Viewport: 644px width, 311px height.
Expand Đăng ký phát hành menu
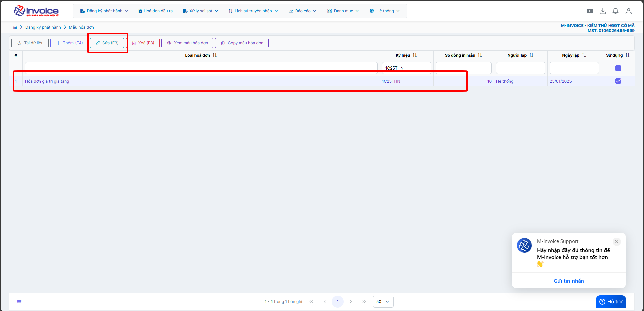point(104,11)
